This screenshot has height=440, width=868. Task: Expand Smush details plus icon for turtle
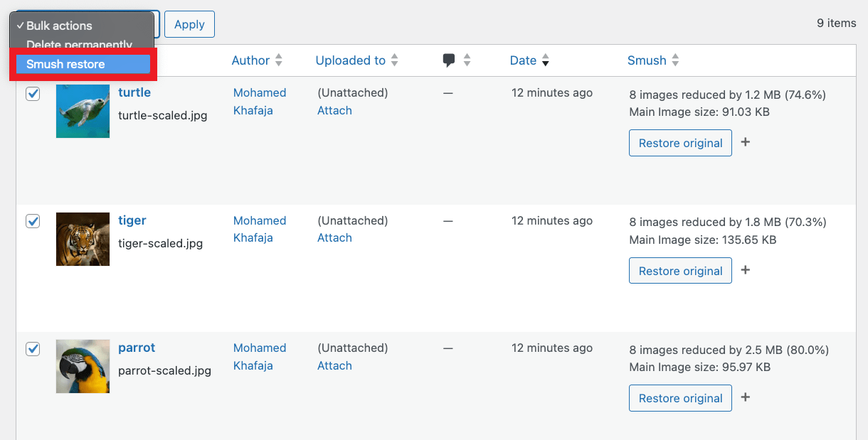click(746, 142)
